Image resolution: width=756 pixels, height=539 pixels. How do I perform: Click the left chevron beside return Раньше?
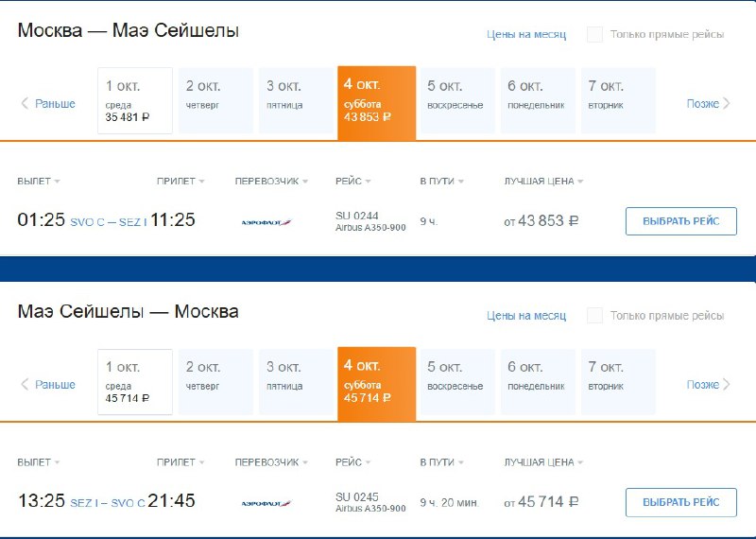25,385
